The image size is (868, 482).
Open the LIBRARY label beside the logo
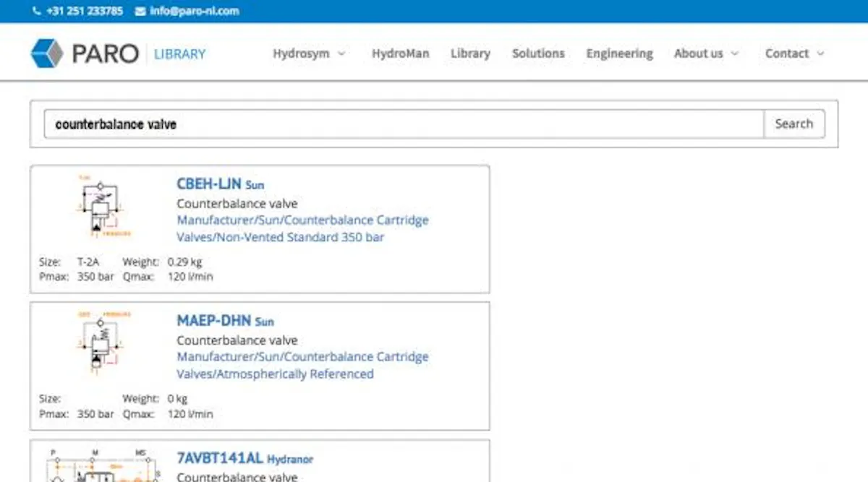click(x=180, y=53)
